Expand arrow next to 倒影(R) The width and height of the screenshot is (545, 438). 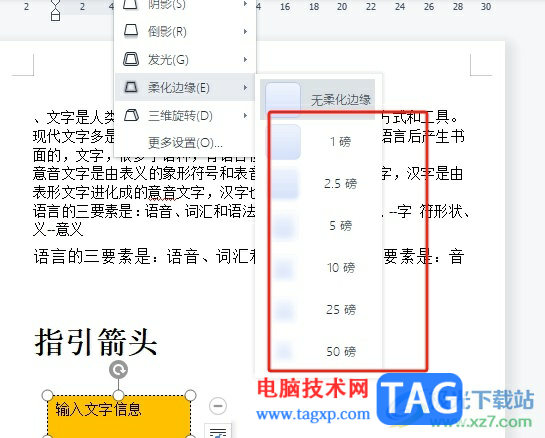245,32
